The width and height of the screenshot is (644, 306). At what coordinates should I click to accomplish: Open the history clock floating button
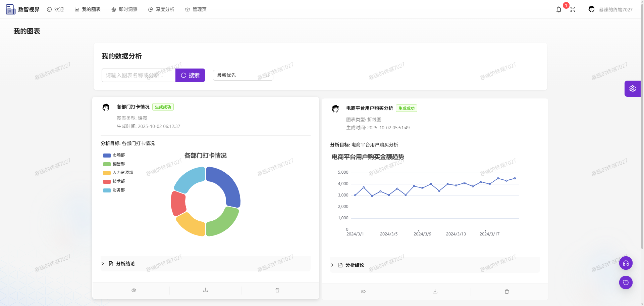626,282
